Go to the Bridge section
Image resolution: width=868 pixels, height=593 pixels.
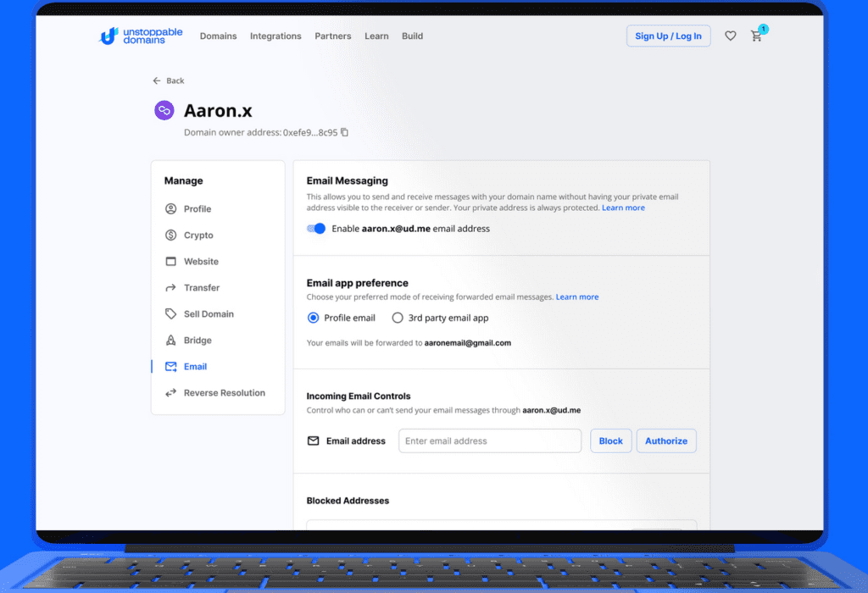pos(198,341)
